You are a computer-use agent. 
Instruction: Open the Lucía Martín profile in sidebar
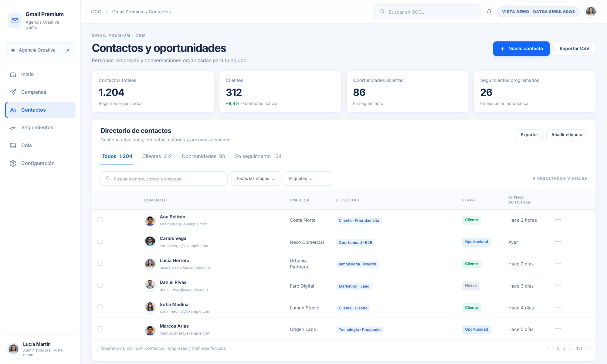tap(40, 349)
